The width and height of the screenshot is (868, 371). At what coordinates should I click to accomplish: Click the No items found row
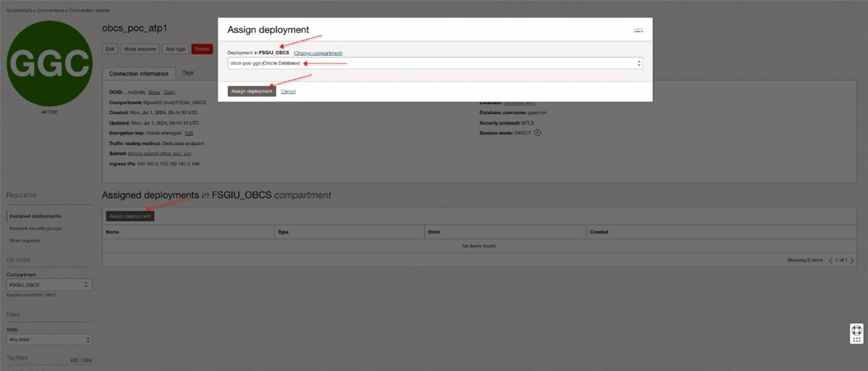(x=479, y=246)
